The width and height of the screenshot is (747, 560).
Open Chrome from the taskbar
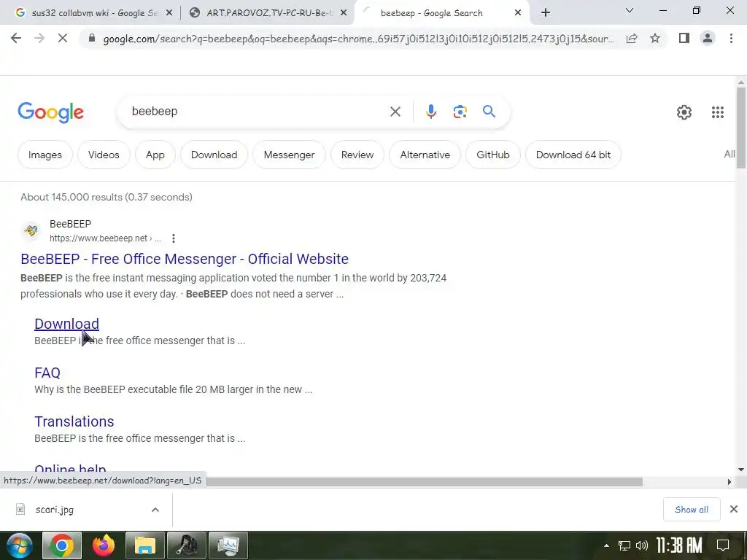62,545
